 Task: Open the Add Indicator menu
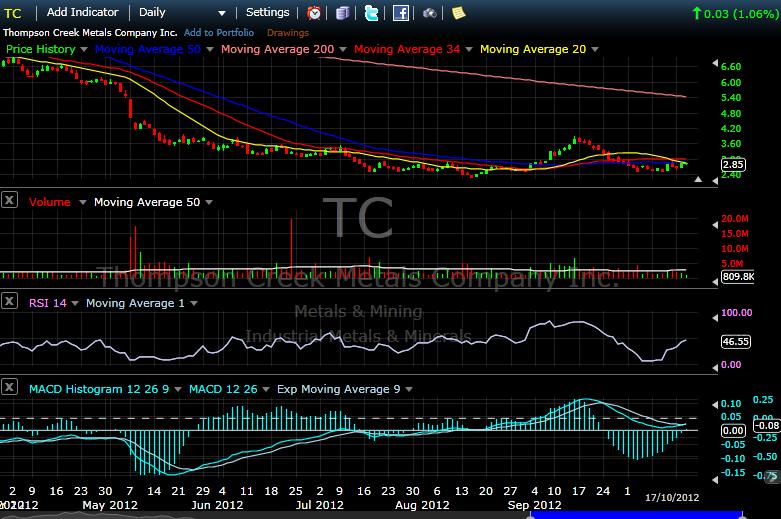coord(82,13)
